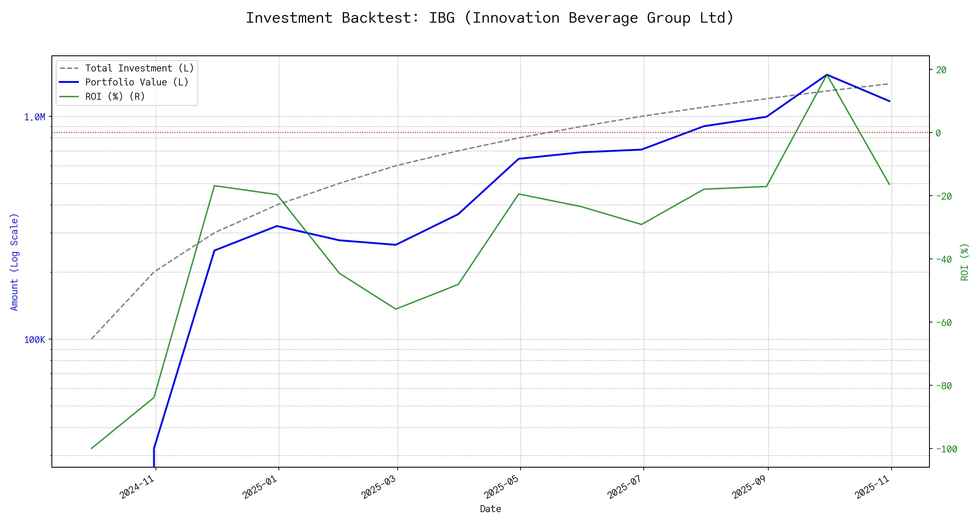Click the ROI (%) legend entry
The height and width of the screenshot is (523, 980).
click(x=115, y=96)
